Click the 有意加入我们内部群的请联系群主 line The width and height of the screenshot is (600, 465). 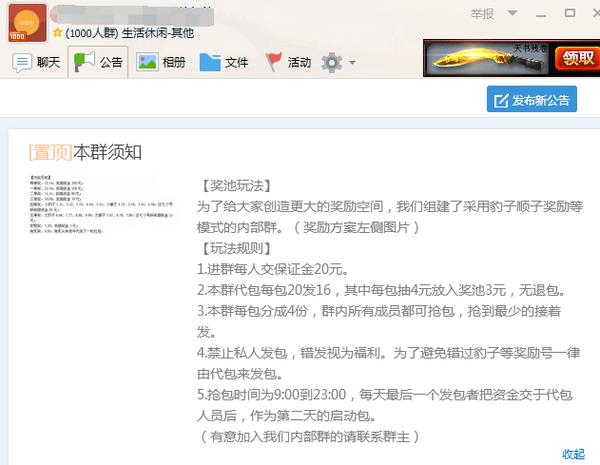pos(310,436)
